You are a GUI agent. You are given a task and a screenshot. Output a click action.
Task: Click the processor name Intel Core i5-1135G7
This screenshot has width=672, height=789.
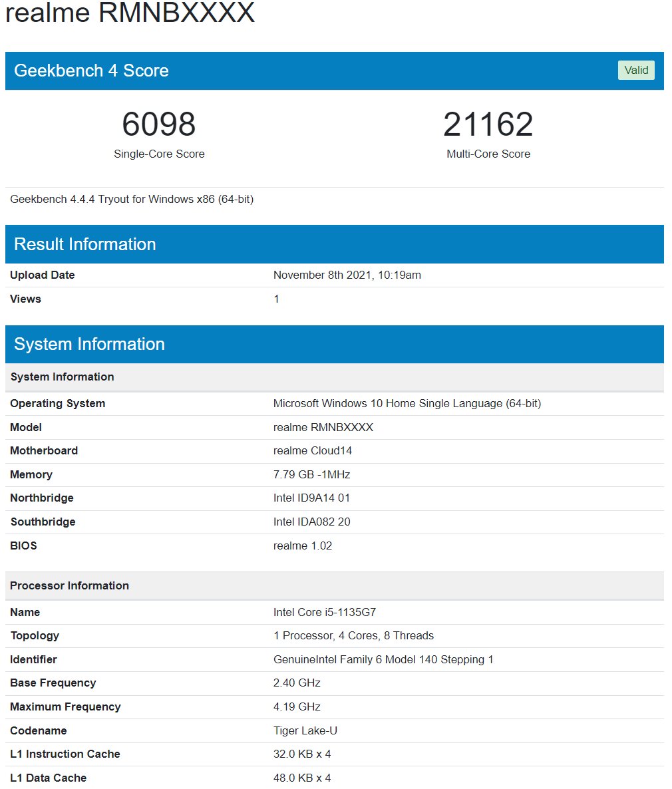point(324,613)
